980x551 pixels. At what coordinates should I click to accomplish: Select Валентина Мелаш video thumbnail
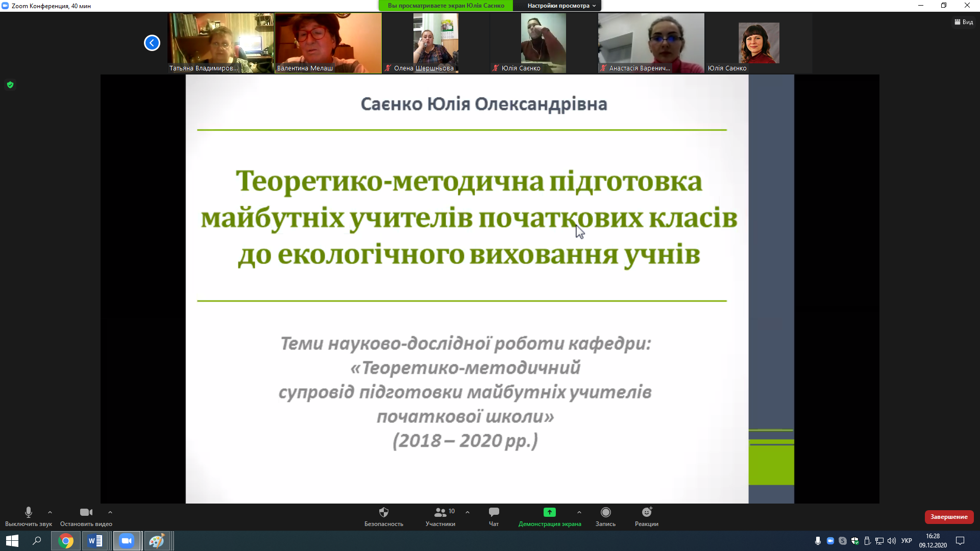(328, 43)
